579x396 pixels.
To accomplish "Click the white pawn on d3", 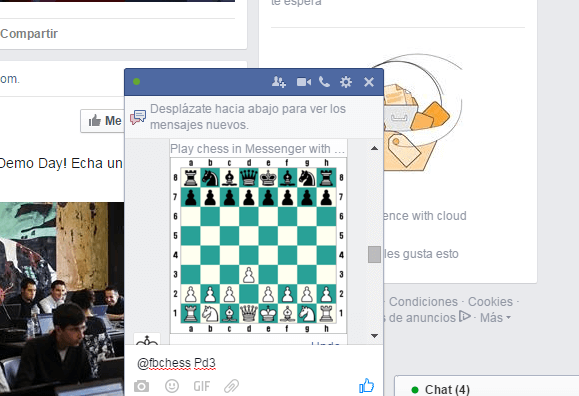I will tap(249, 275).
